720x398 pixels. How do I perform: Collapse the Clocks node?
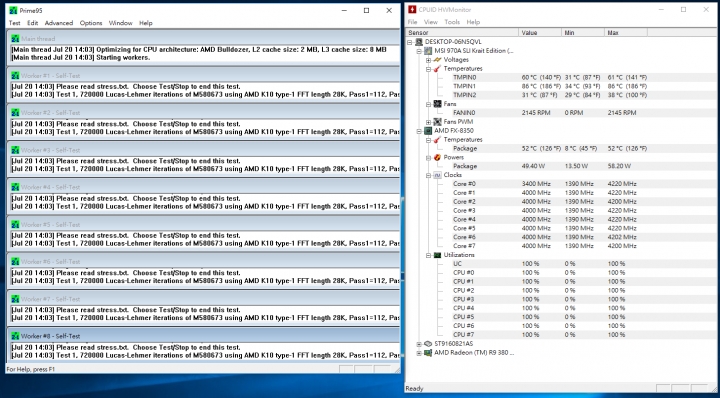[428, 175]
